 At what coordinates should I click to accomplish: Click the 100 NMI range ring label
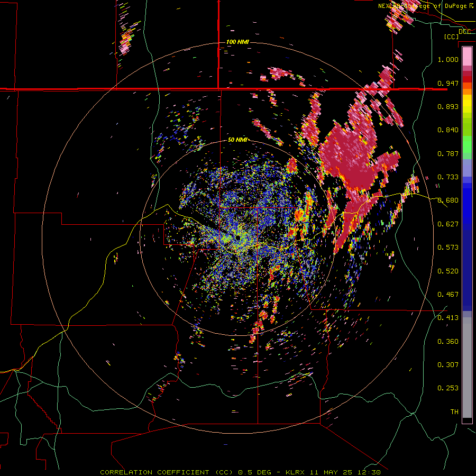pos(237,42)
